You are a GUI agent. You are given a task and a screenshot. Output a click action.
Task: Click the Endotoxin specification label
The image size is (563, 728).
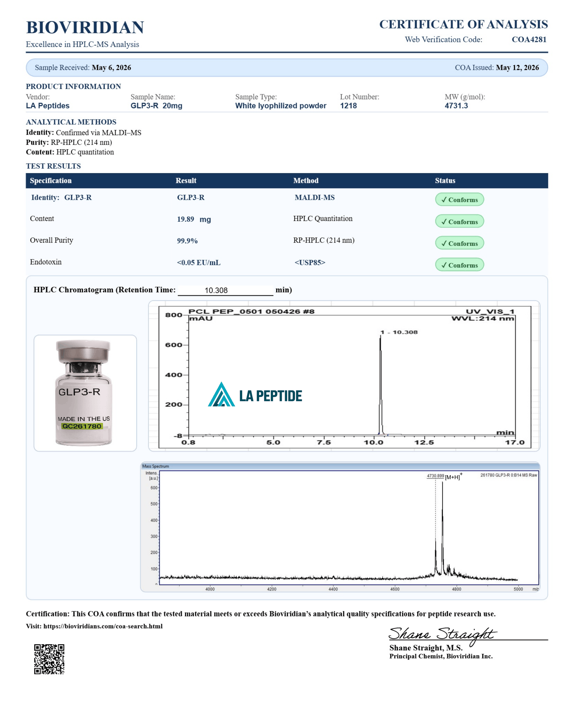coord(46,262)
